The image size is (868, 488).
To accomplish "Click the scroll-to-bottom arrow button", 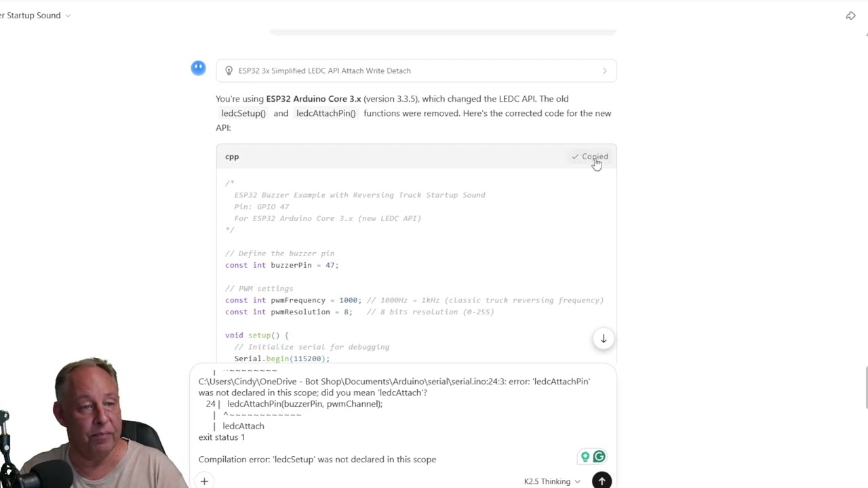I will pos(603,339).
